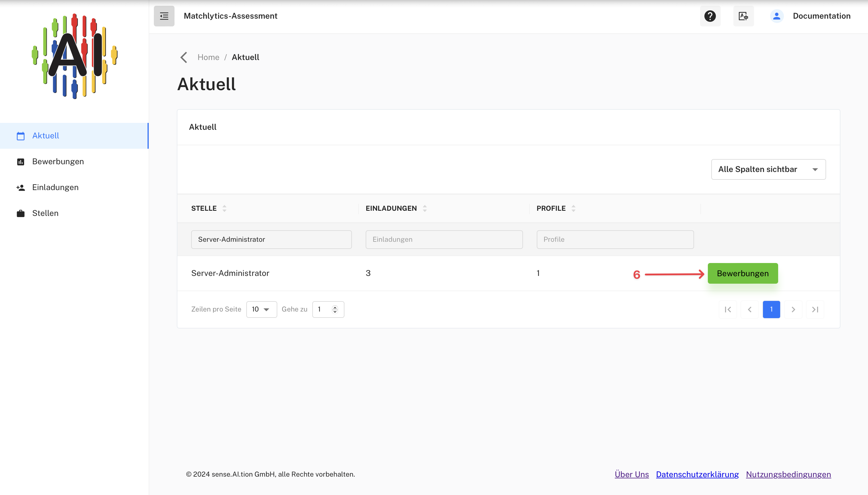Go to previous page arrow
The width and height of the screenshot is (868, 495).
749,310
